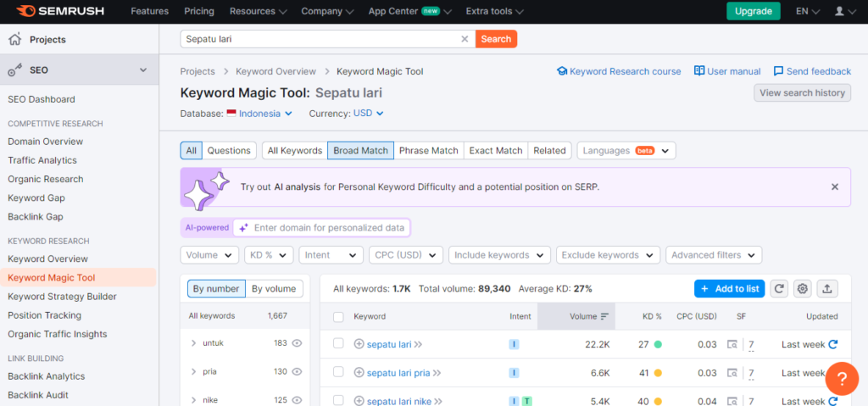This screenshot has height=406, width=868.
Task: Click the Semrush logo
Action: (61, 11)
